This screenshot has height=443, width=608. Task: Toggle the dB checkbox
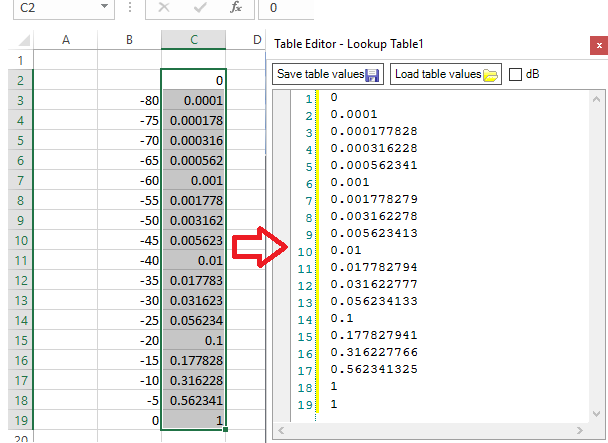[x=515, y=74]
